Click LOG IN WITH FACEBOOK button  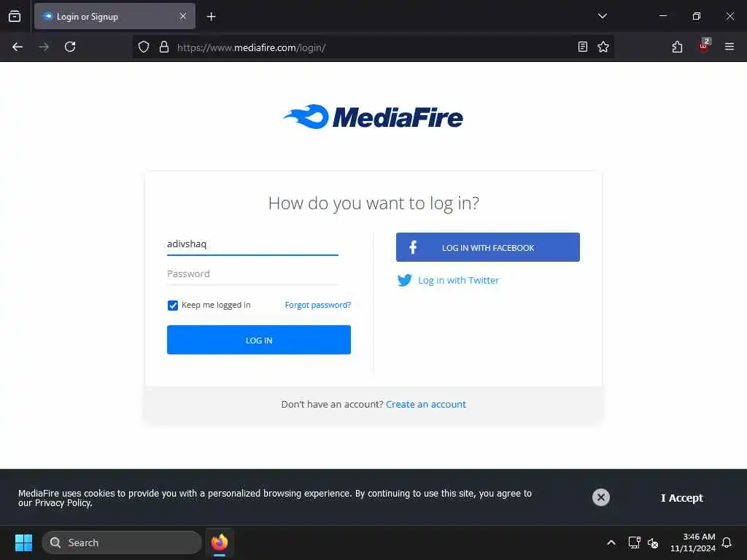488,247
